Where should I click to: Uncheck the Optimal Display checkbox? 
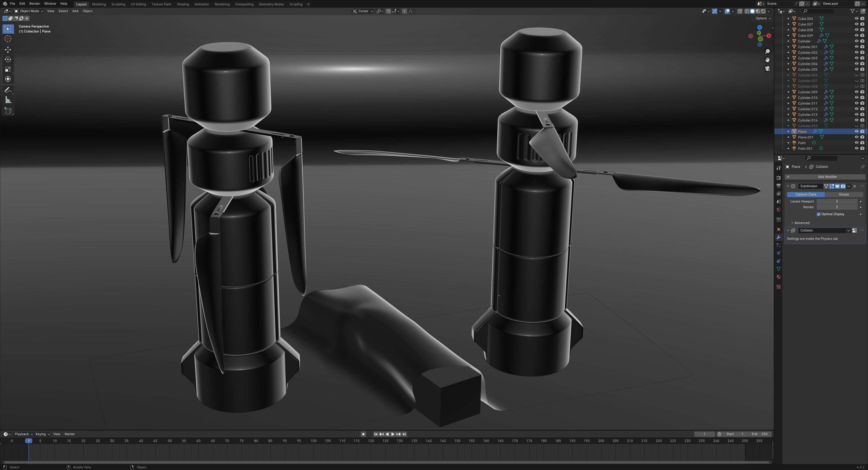click(818, 214)
